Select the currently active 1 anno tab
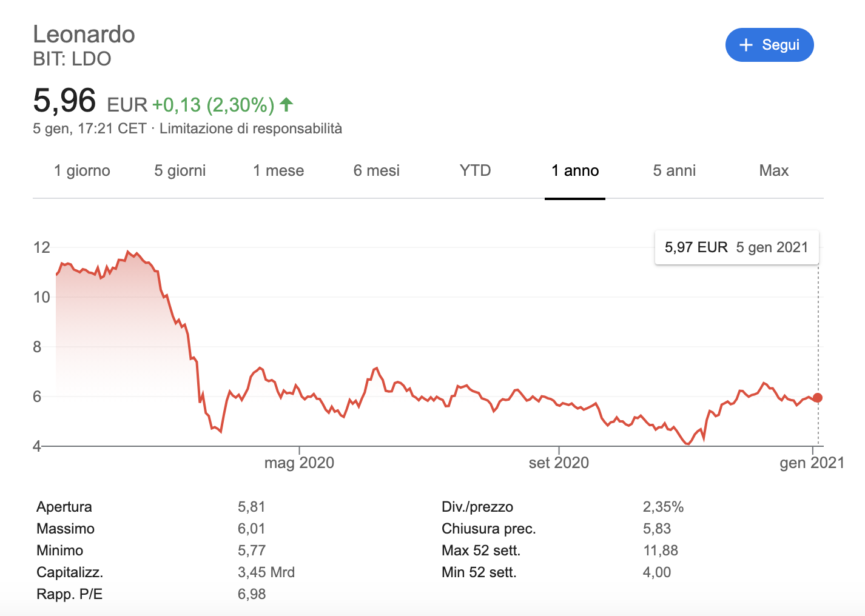This screenshot has height=616, width=865. (574, 170)
